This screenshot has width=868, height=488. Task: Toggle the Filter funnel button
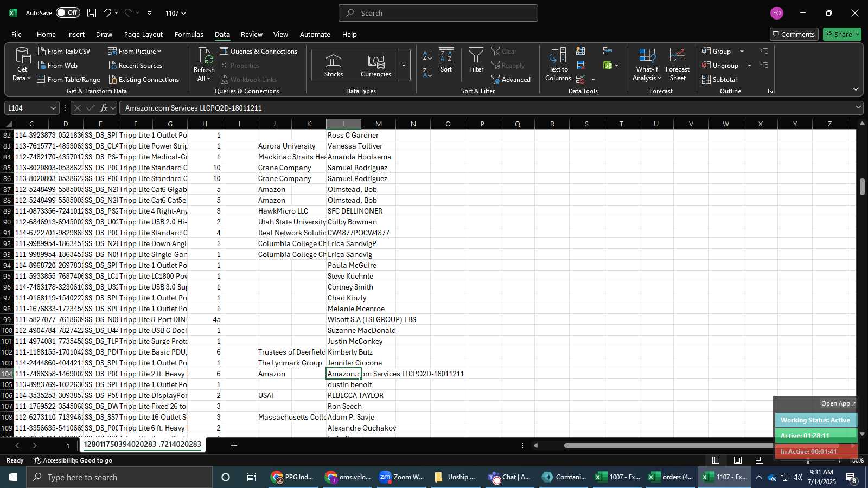[476, 60]
